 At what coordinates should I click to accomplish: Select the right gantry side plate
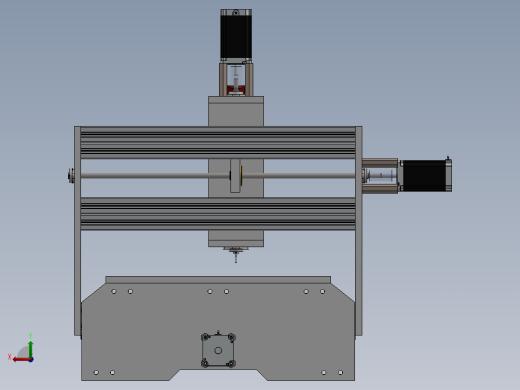[359, 231]
